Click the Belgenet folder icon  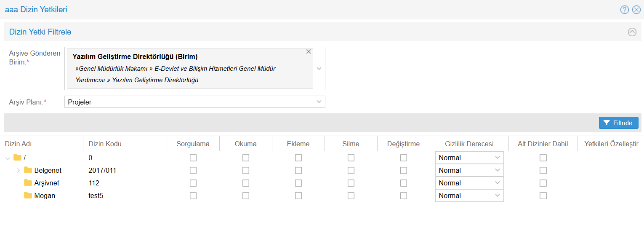point(28,170)
